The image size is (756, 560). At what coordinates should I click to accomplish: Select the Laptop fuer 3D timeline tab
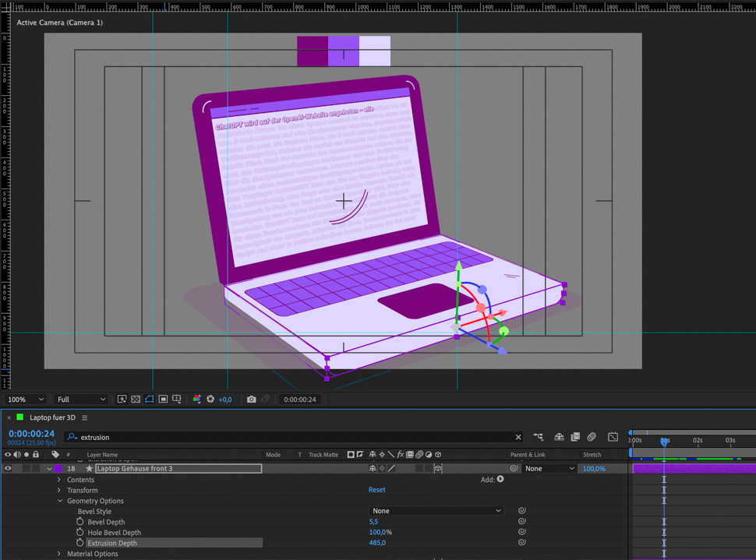point(52,418)
